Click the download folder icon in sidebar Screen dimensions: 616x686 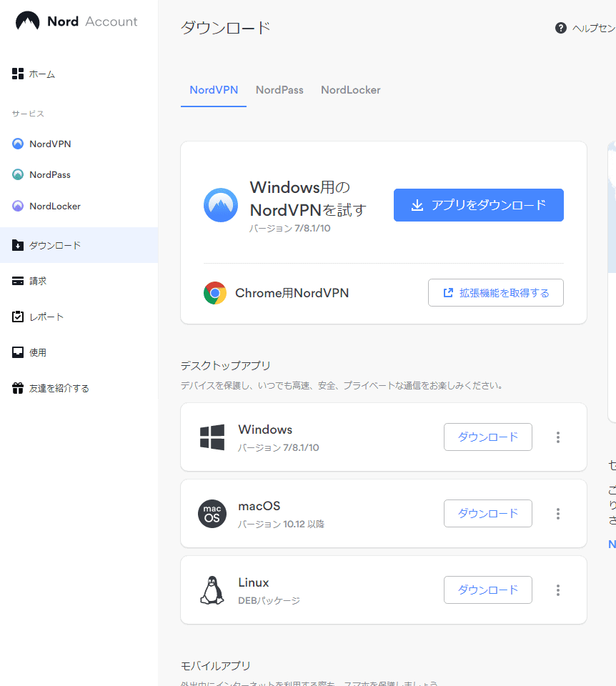[x=18, y=245]
